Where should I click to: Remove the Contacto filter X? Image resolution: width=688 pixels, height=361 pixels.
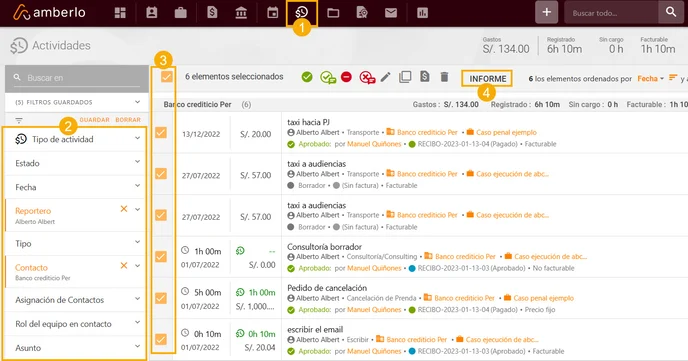pos(124,265)
